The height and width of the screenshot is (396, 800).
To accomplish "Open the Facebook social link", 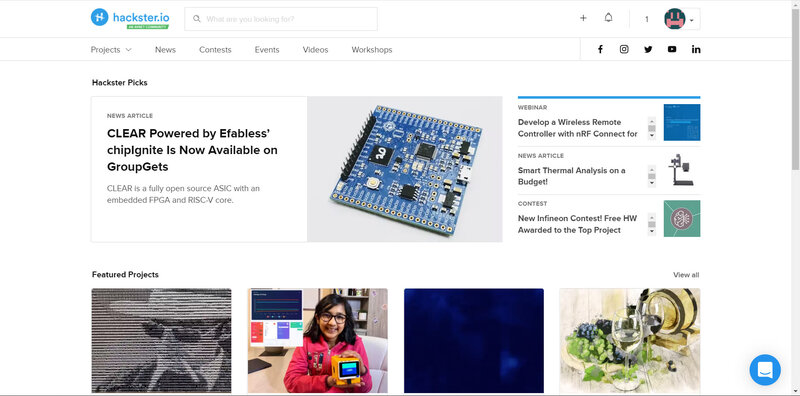I will pos(600,50).
